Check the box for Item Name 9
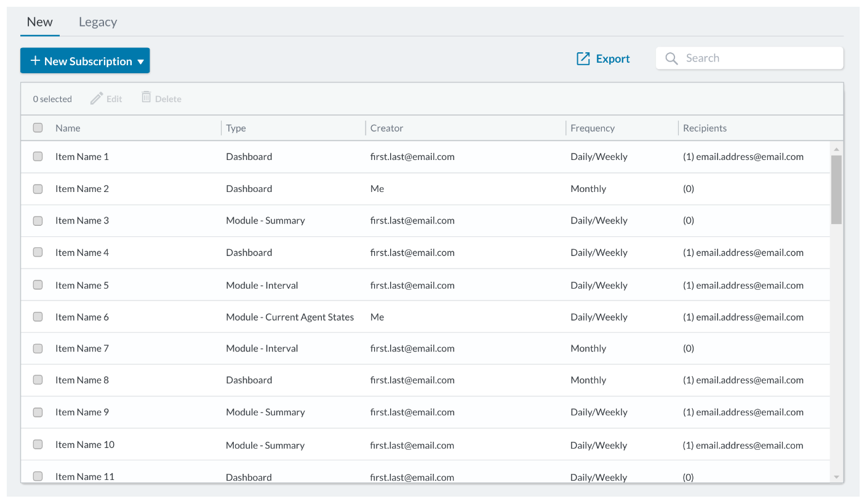The image size is (867, 504). pos(38,412)
